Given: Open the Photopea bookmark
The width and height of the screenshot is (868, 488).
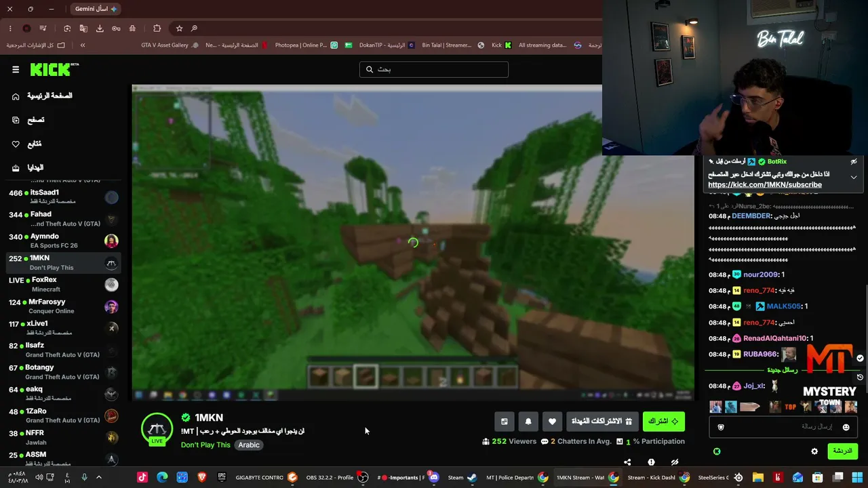Looking at the screenshot, I should click(306, 45).
